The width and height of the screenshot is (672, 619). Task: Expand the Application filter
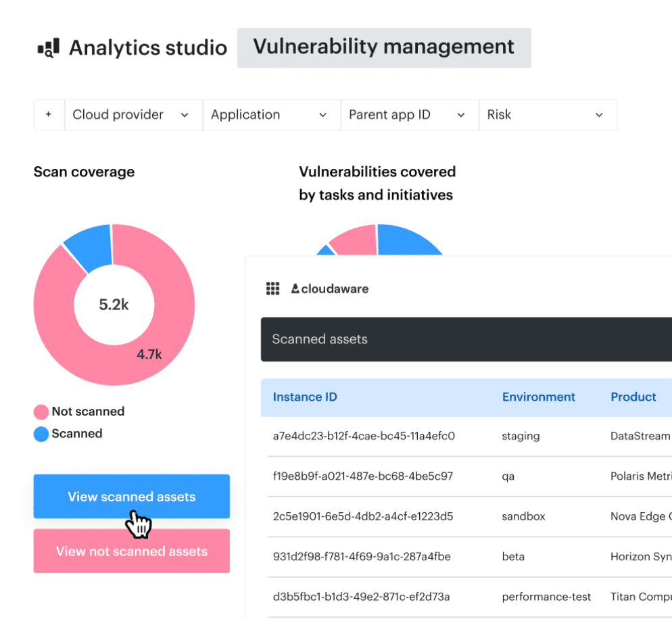pos(271,115)
